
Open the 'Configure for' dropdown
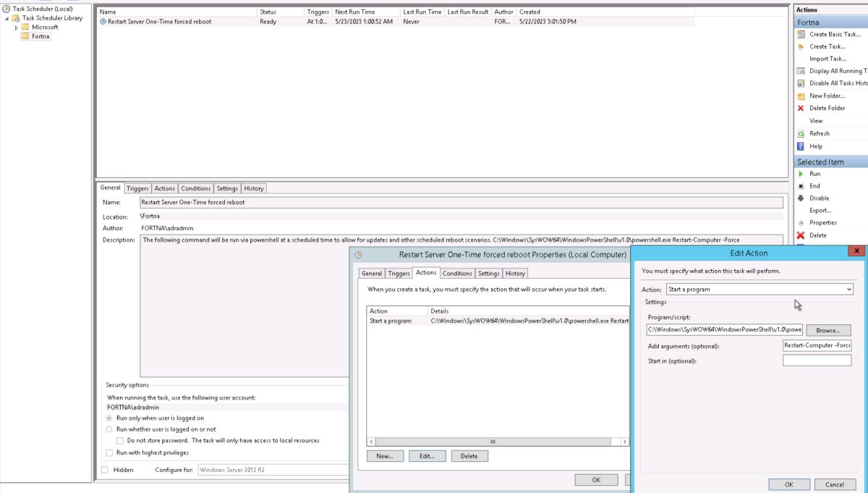[x=273, y=470]
